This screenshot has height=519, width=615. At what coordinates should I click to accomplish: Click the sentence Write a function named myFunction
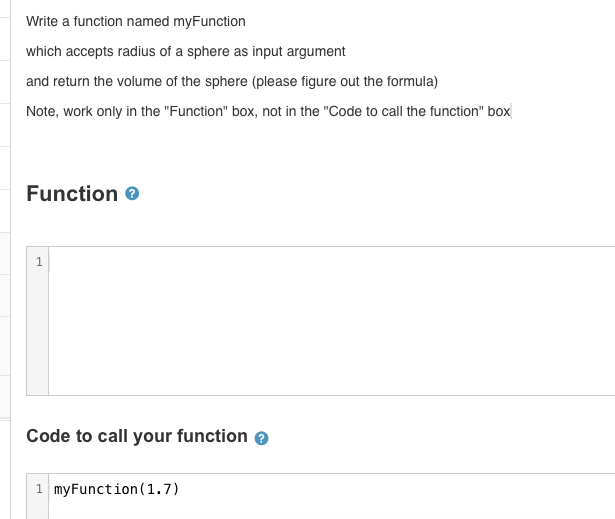[136, 21]
